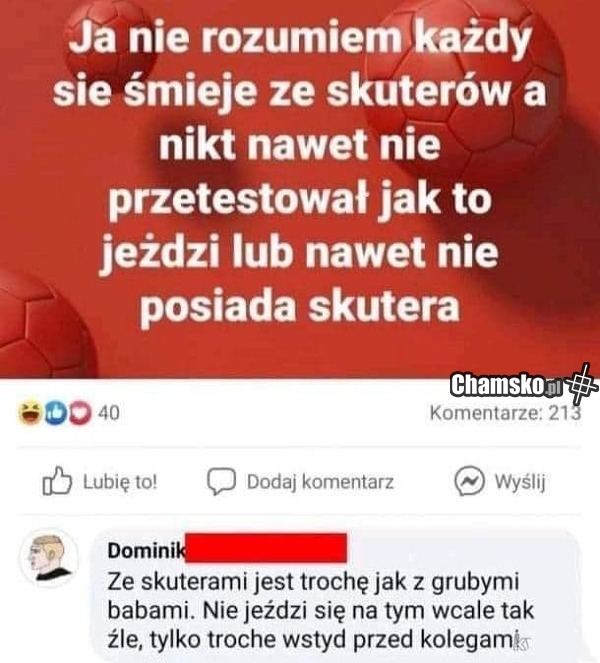Viewport: 600px width, 663px height.
Task: Click the red heart reaction icon
Action: [x=80, y=413]
